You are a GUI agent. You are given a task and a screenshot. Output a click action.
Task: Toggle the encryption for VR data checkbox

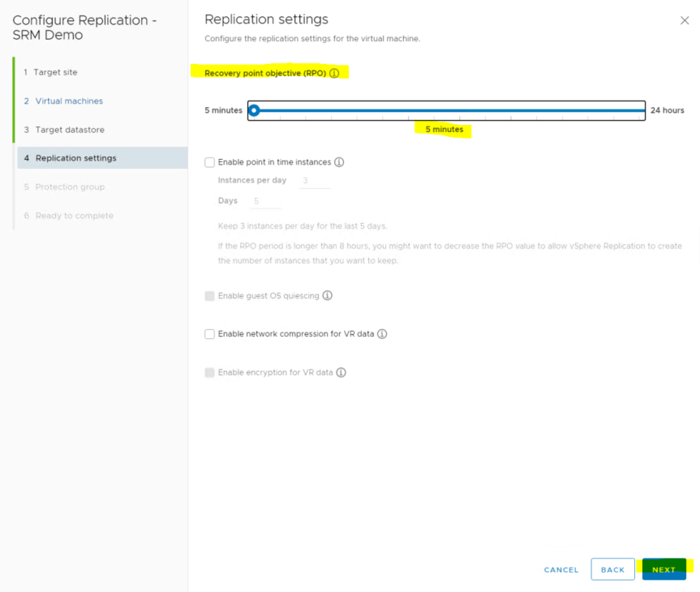tap(210, 373)
